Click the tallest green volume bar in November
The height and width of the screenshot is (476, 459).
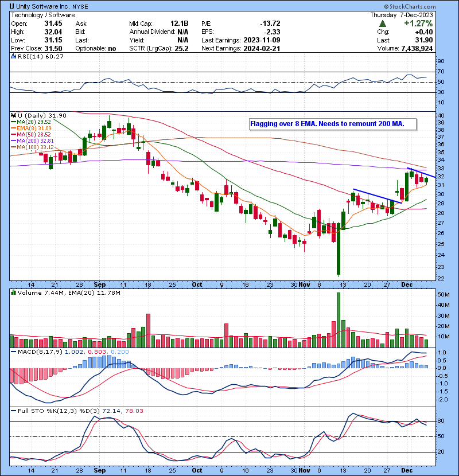339,320
